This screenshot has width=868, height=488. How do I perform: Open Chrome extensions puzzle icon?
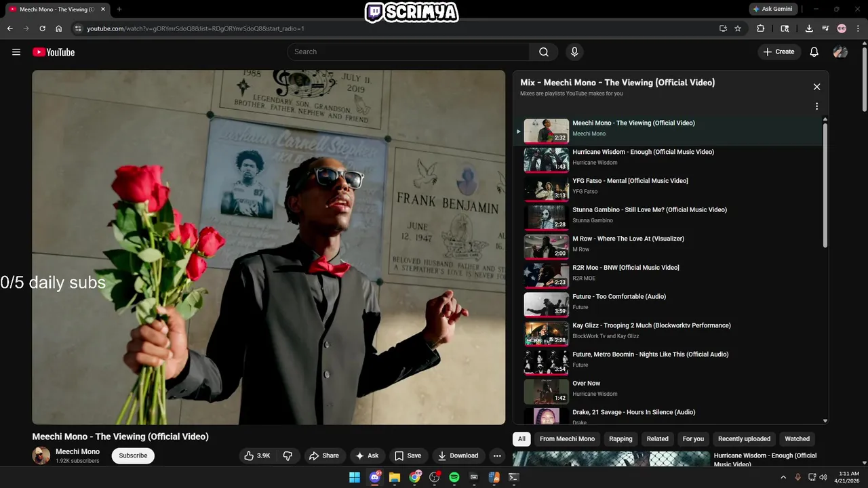coord(760,28)
